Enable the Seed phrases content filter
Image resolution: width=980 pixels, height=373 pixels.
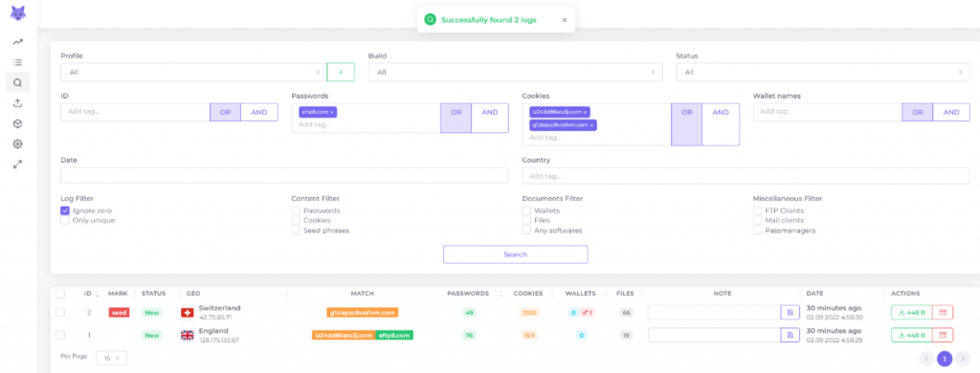[x=296, y=230]
